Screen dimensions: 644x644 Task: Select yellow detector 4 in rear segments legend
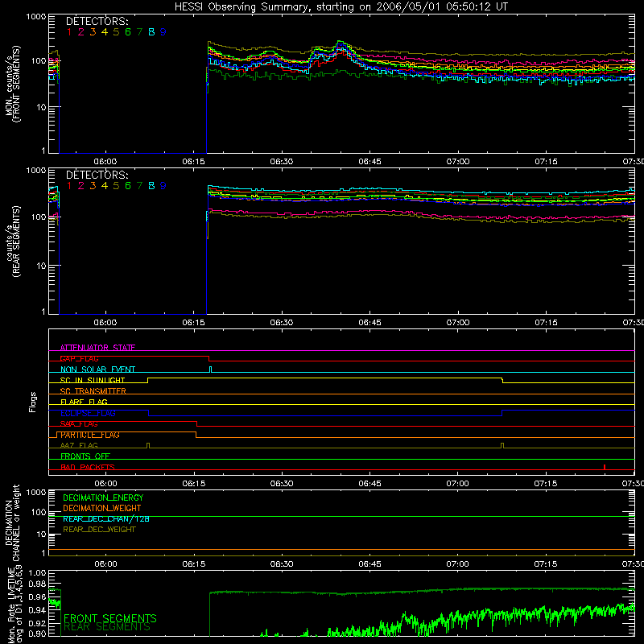click(x=105, y=186)
